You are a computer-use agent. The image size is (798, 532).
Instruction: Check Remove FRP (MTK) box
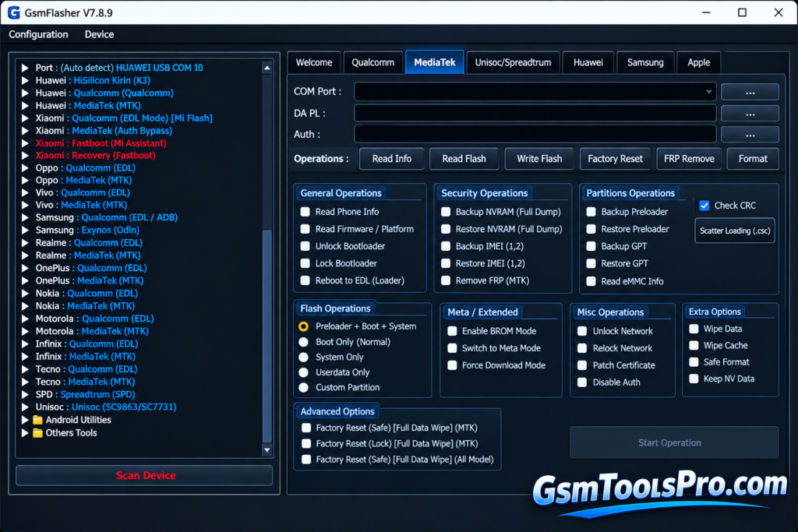(446, 280)
